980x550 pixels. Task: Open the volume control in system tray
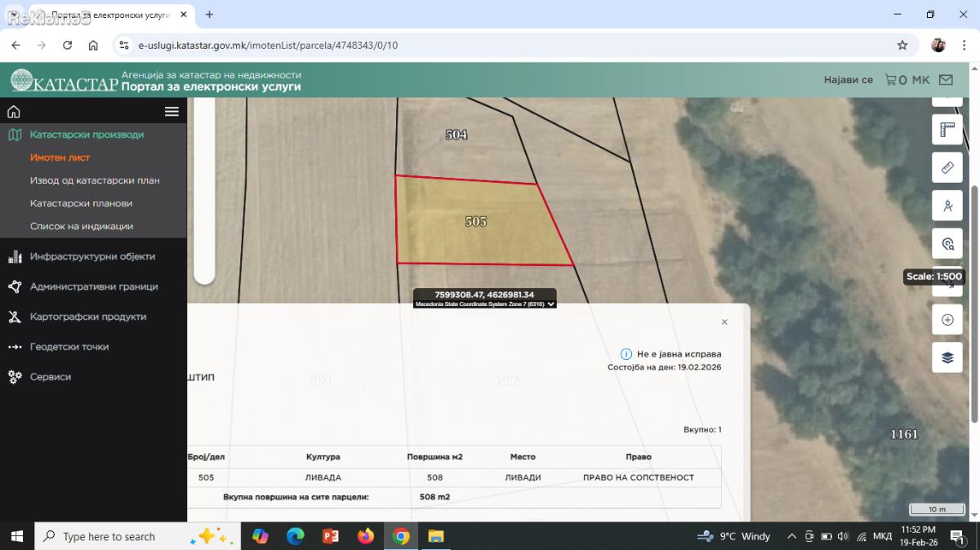click(844, 536)
